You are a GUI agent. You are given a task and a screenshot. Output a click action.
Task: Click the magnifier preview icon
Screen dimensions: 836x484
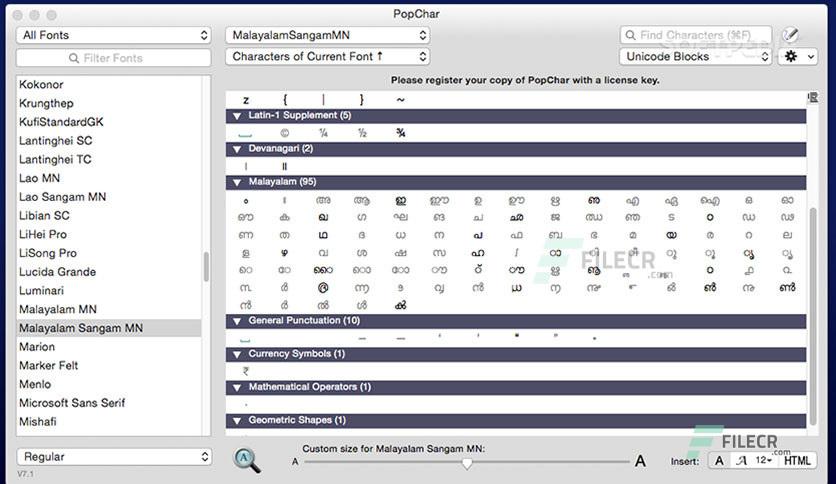[x=247, y=459]
